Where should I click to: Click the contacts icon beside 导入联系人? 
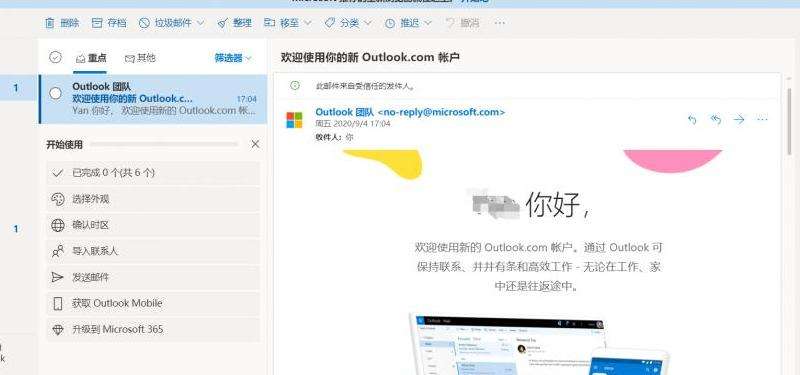coord(58,251)
